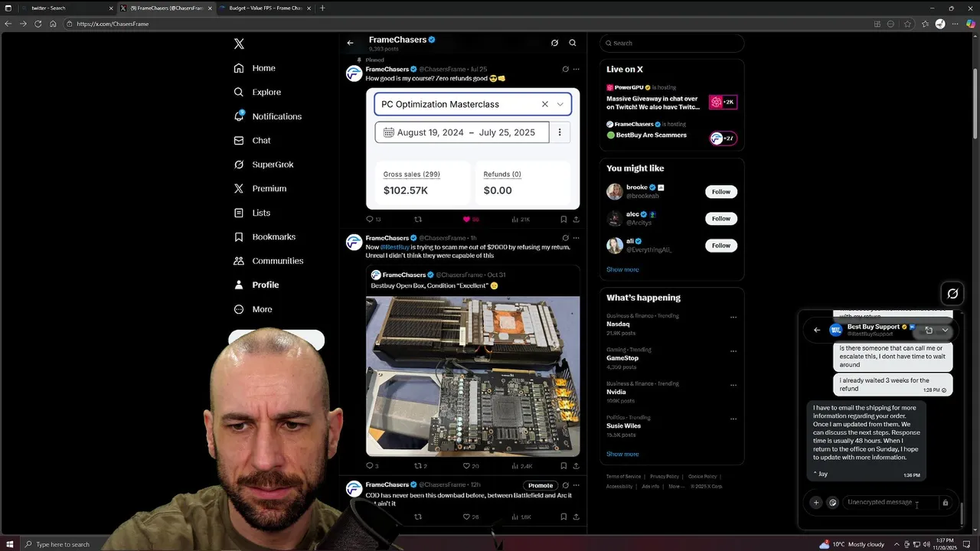Repost the pinned Jul 25 post

[x=418, y=219]
